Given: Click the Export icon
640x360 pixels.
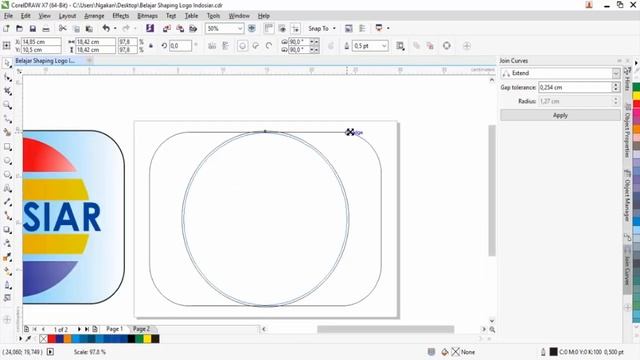Looking at the screenshot, I should point(180,28).
